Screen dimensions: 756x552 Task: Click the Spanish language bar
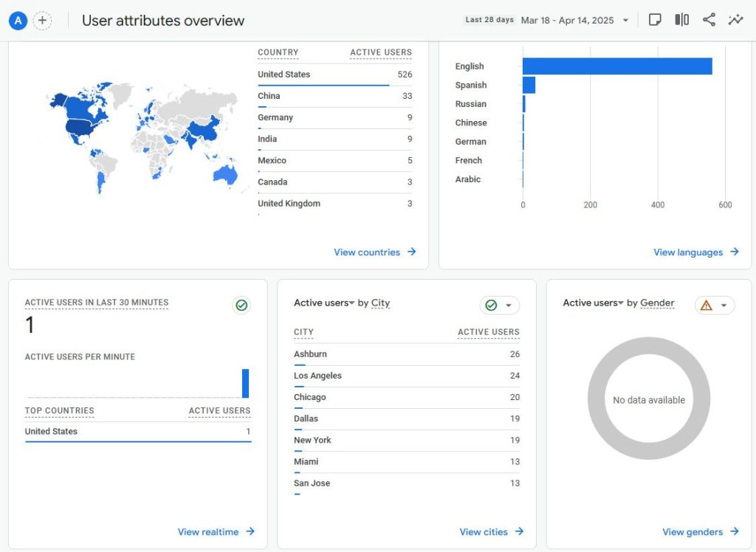[529, 85]
